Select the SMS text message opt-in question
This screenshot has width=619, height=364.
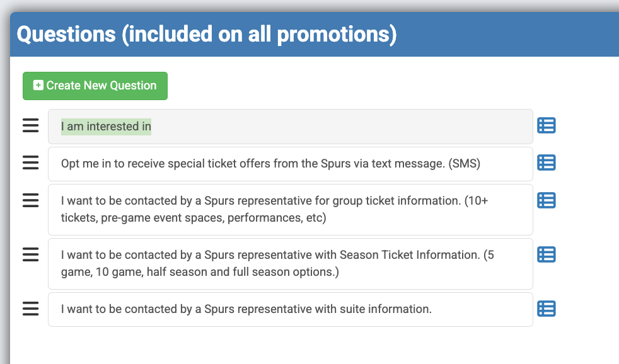[x=290, y=164]
